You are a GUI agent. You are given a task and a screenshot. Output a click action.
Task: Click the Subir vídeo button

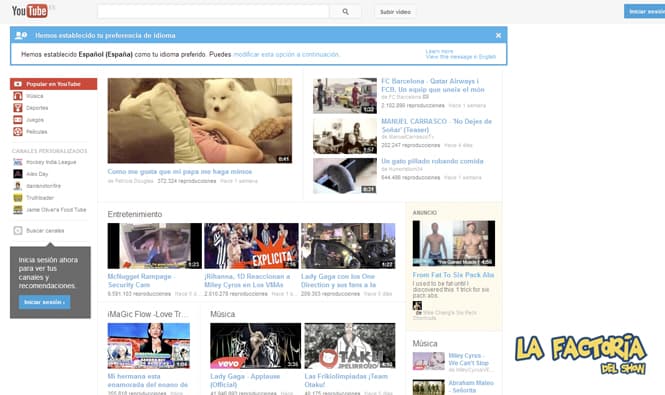coord(395,12)
